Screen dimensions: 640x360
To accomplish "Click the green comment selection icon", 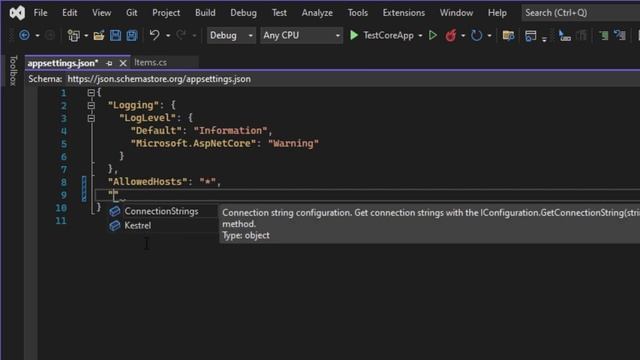I will pyautogui.click(x=603, y=36).
